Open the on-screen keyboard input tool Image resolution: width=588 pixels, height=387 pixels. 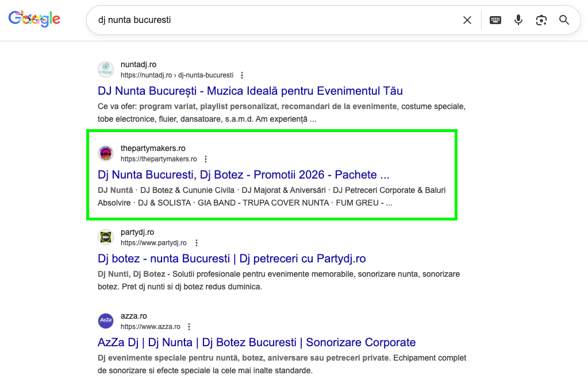pyautogui.click(x=495, y=20)
